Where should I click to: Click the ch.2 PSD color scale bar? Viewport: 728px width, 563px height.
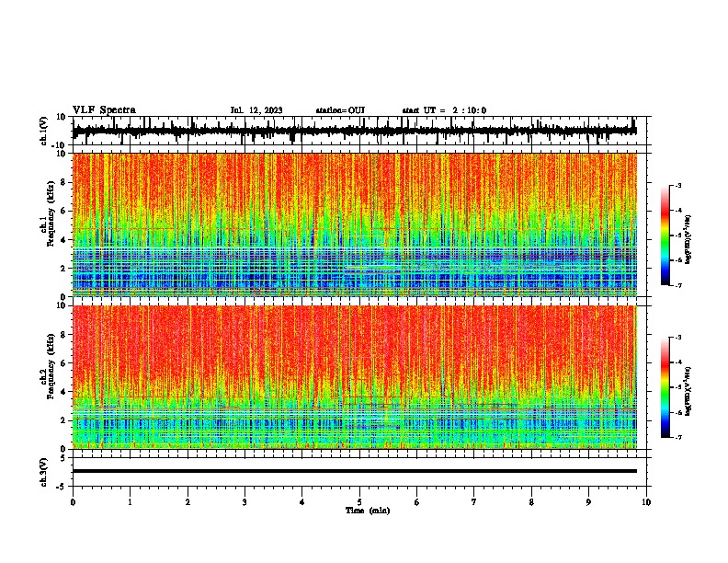665,387
